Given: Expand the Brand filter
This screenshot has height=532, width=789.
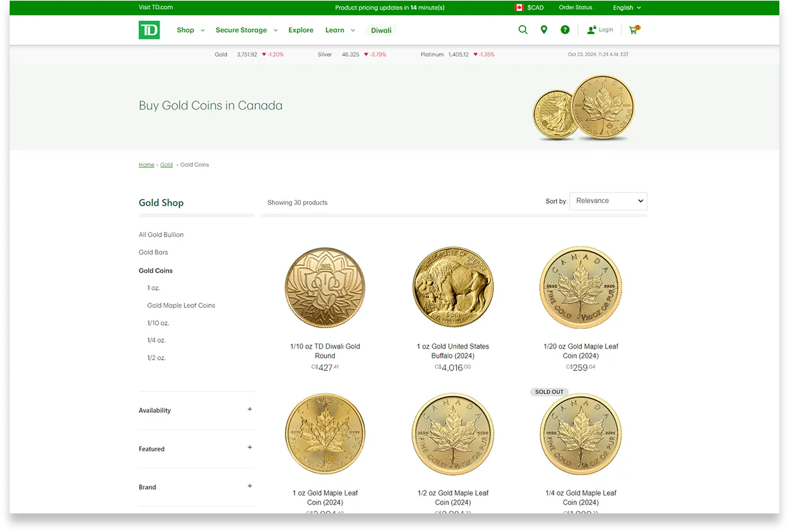Looking at the screenshot, I should [x=196, y=487].
